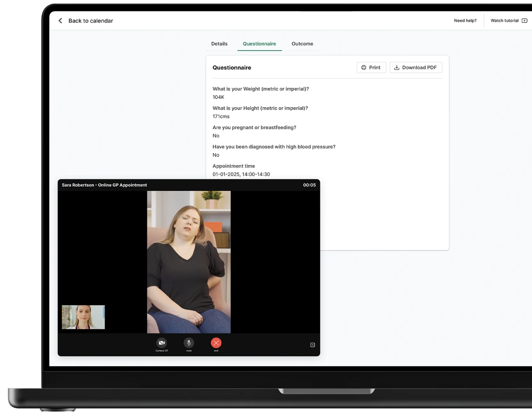Click the 'Questionnaire' card heading

(x=232, y=68)
